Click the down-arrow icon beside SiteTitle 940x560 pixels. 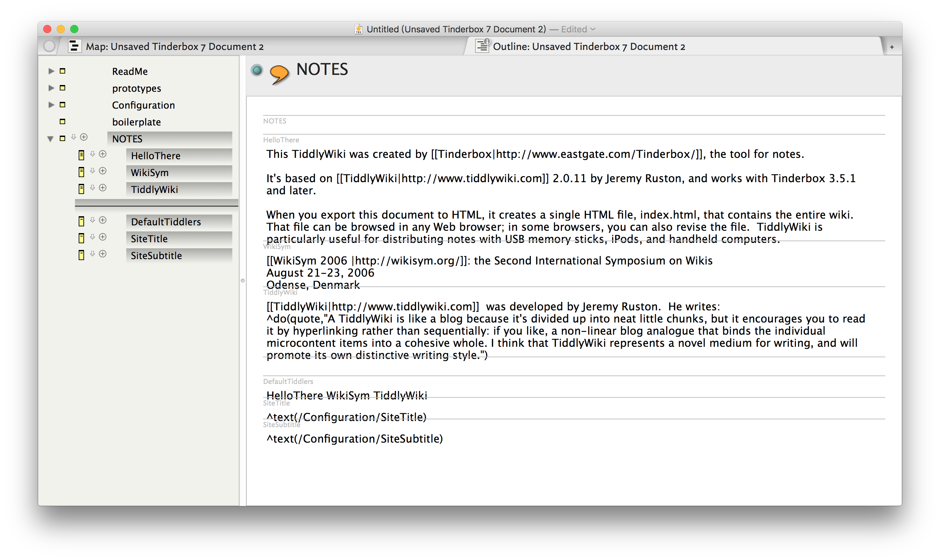pyautogui.click(x=92, y=237)
